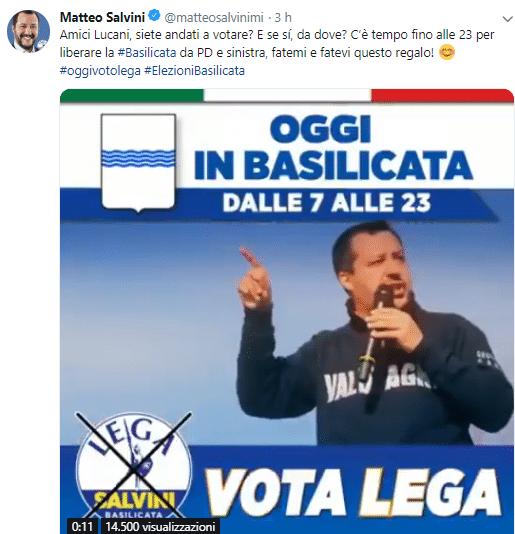The height and width of the screenshot is (534, 515).
Task: Click the Basilicata coat of arms shield
Action: pos(138,163)
